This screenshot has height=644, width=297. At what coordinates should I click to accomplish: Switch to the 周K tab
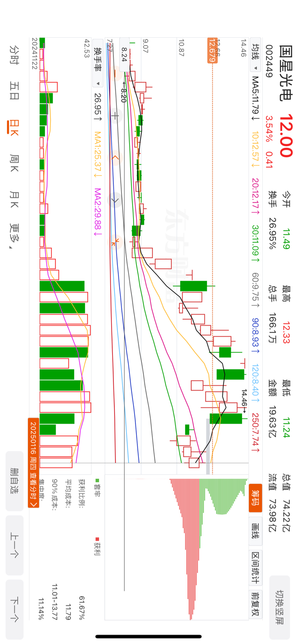click(x=14, y=163)
